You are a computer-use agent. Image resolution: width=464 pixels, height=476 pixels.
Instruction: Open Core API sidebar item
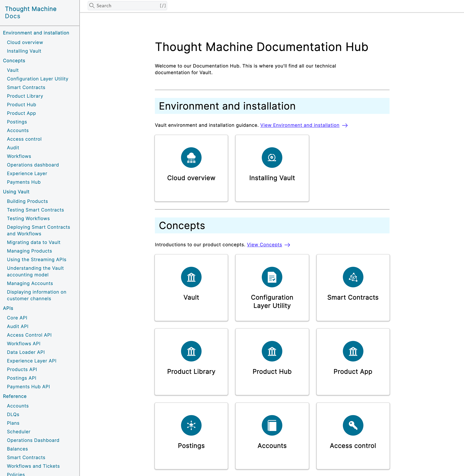17,318
